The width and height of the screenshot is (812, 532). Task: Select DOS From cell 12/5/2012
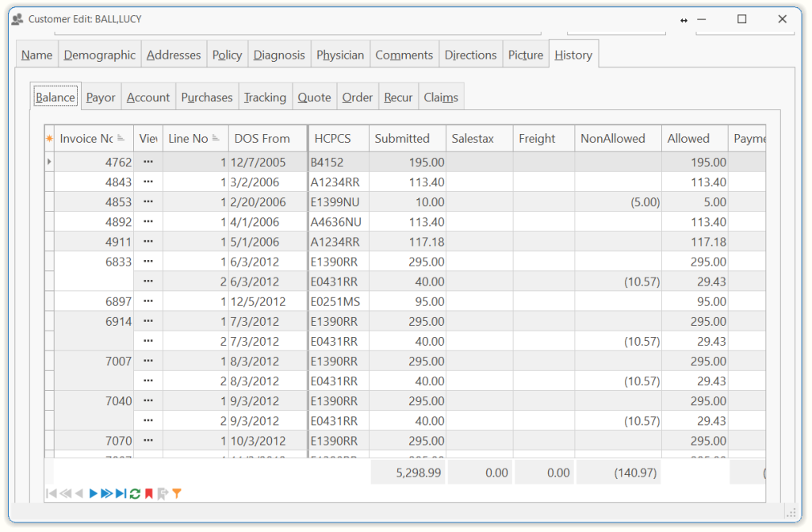[x=268, y=301]
